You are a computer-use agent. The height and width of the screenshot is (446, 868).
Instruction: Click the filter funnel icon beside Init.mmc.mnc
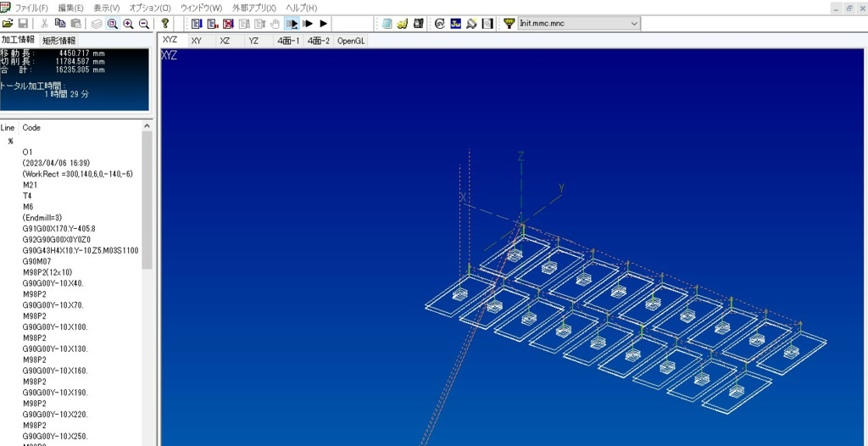(x=509, y=24)
